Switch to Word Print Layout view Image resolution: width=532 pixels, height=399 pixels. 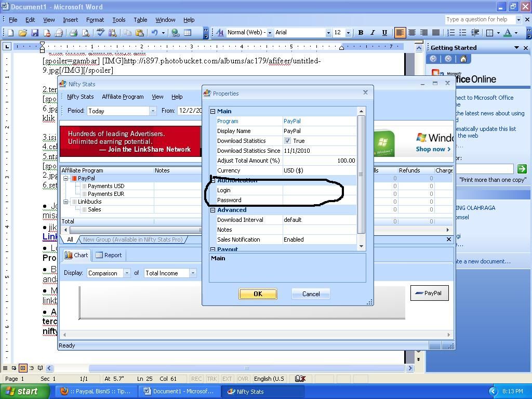pos(23,368)
